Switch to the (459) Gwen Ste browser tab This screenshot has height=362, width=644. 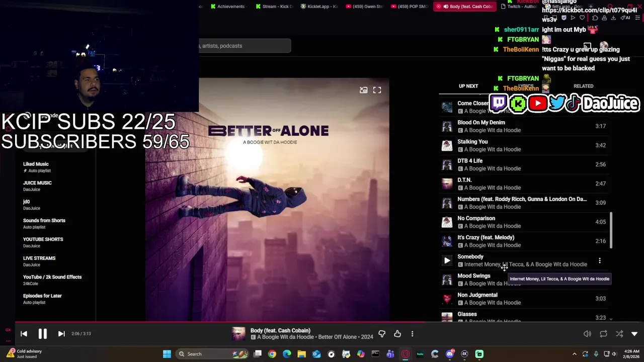[x=364, y=7]
